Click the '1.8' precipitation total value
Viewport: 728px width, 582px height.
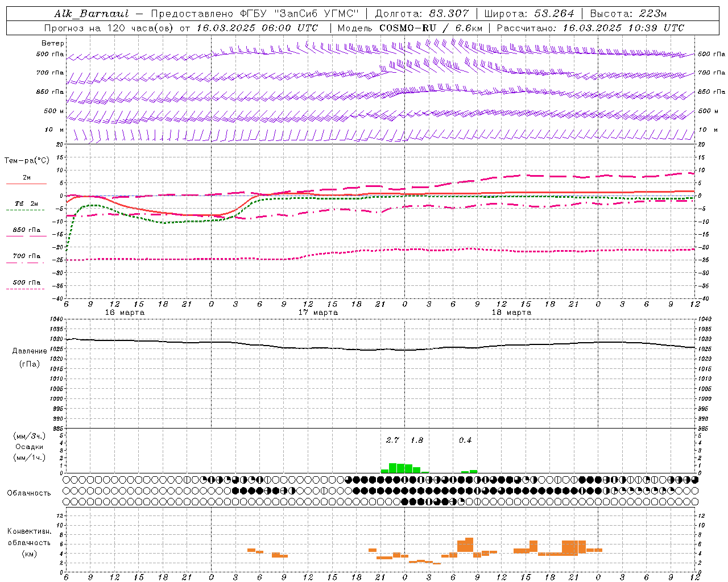point(417,440)
